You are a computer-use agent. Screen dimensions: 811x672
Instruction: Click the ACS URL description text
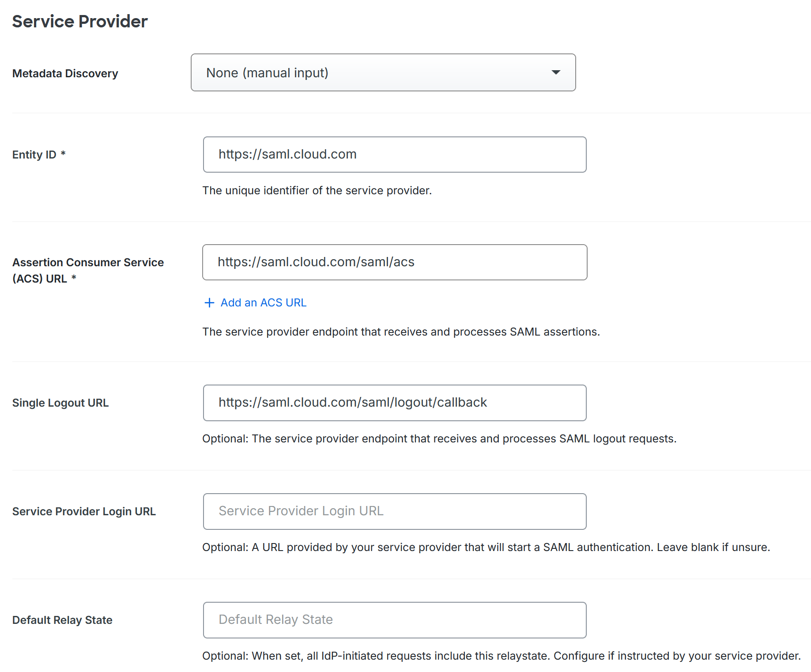401,332
